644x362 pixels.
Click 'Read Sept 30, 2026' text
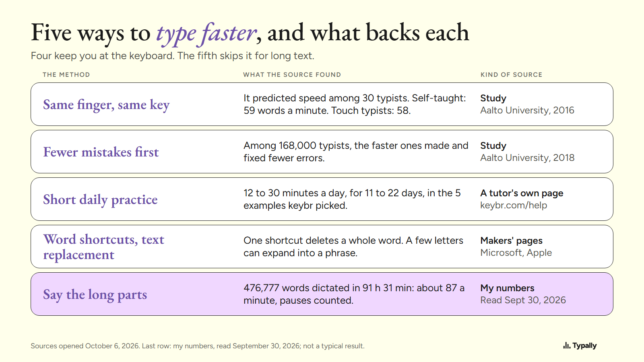coord(523,300)
